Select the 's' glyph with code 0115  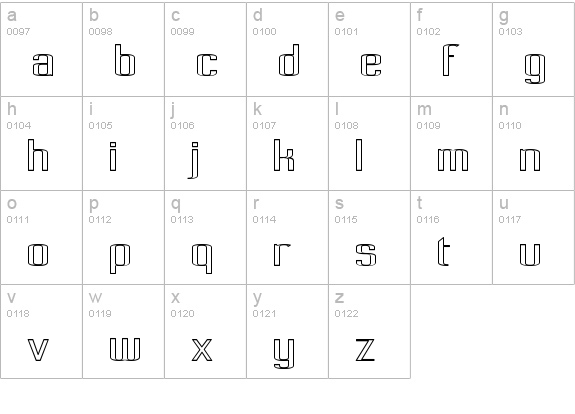[x=369, y=237]
